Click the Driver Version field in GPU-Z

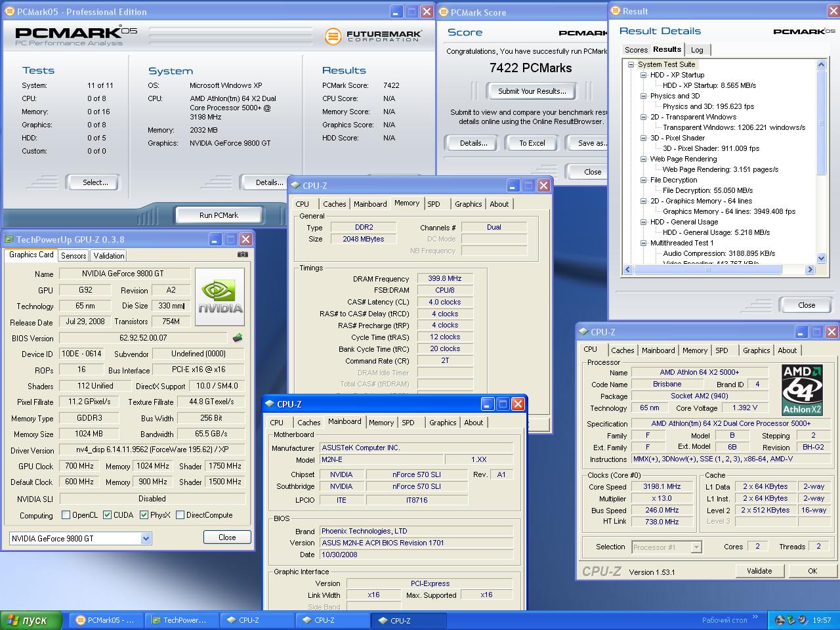coord(152,450)
